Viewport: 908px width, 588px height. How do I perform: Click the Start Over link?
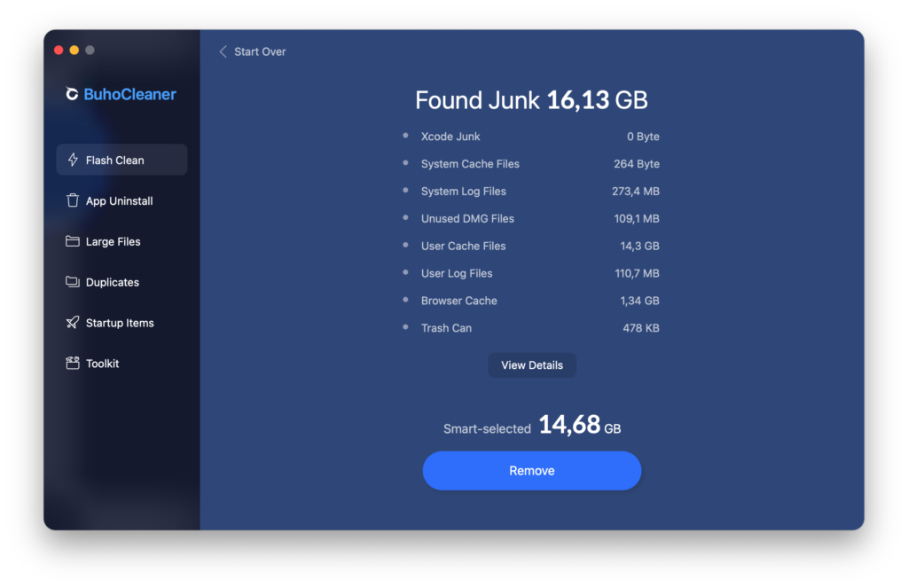[x=260, y=51]
